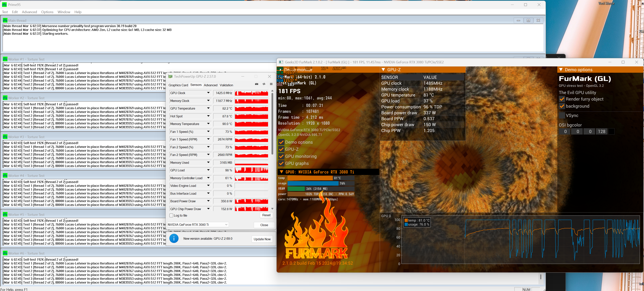The image size is (644, 291).
Task: Toggle GPU graphs checkbox
Action: tap(281, 163)
